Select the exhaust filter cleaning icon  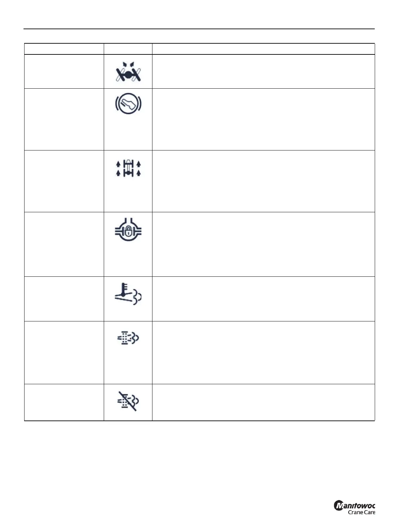pyautogui.click(x=128, y=338)
